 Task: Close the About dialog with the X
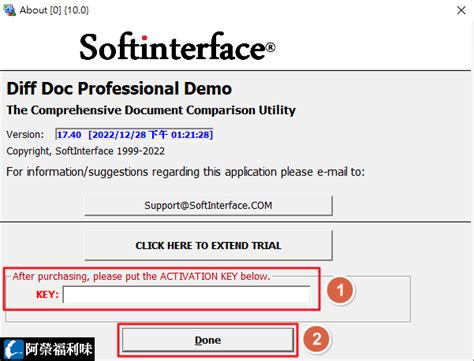point(461,10)
